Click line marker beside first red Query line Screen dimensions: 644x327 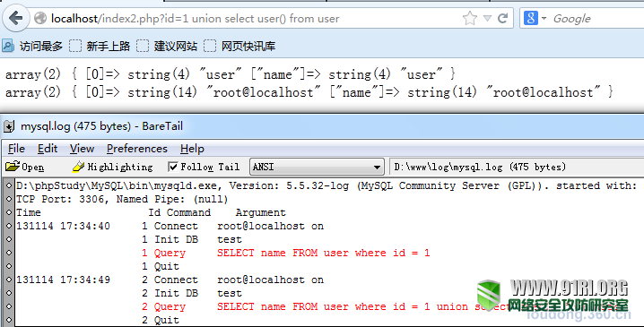tap(9, 253)
